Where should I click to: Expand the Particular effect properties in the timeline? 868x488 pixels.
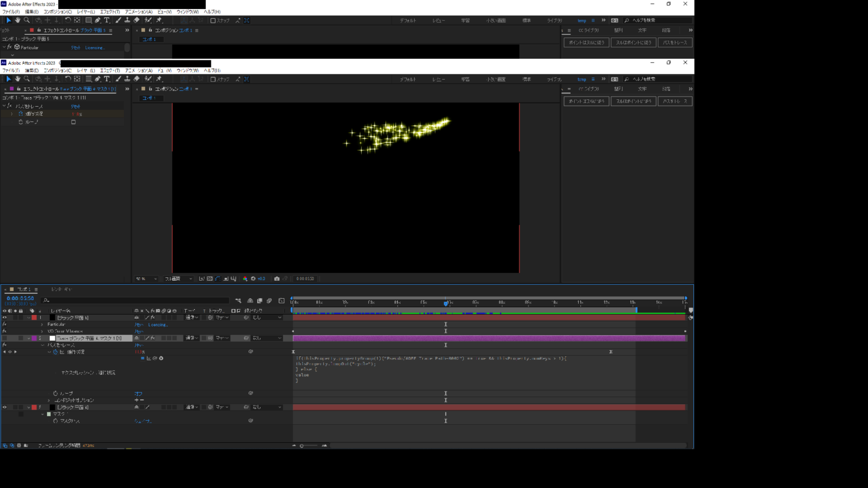[x=42, y=324]
